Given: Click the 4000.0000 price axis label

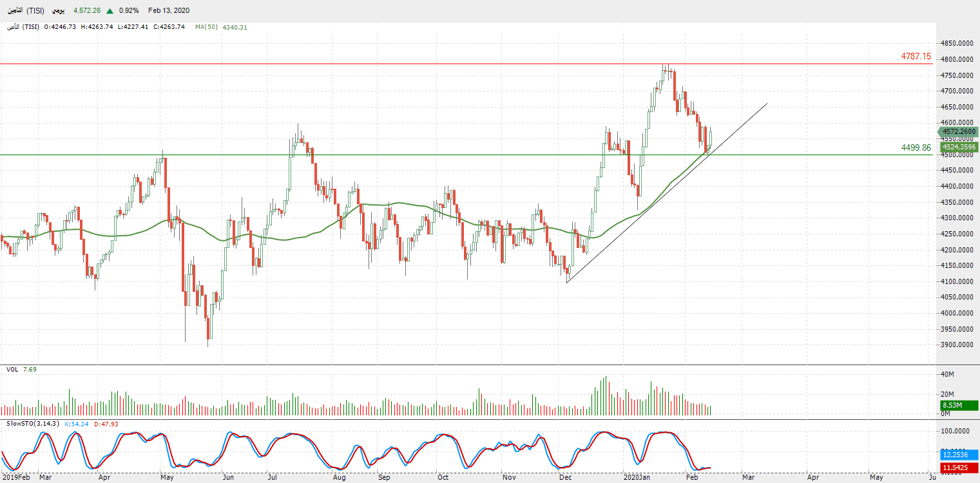Looking at the screenshot, I should 956,313.
